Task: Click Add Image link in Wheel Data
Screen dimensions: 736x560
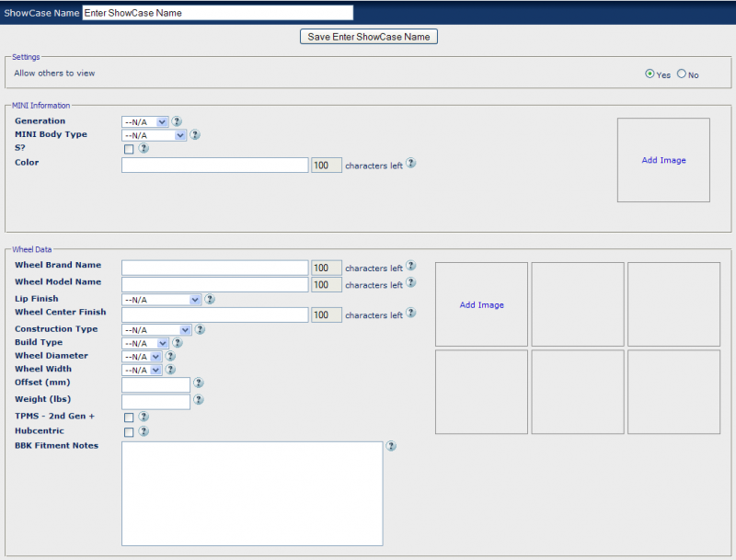Action: pos(481,305)
